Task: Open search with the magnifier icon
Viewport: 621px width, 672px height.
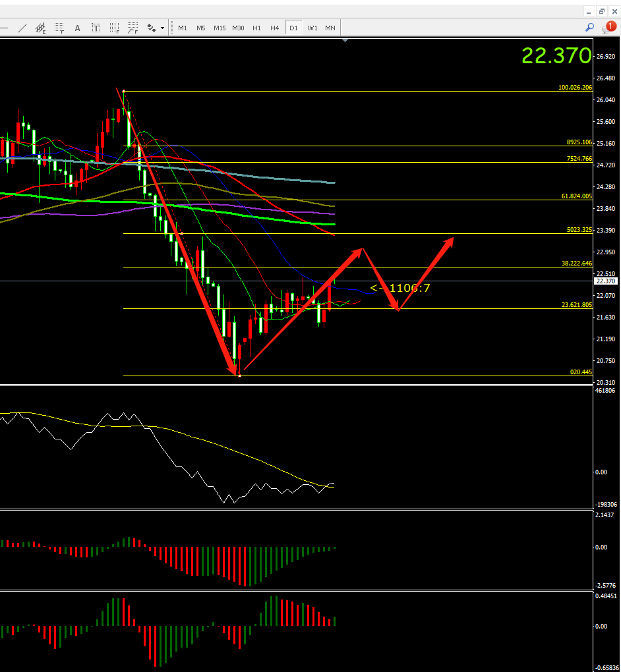Action: pos(590,28)
